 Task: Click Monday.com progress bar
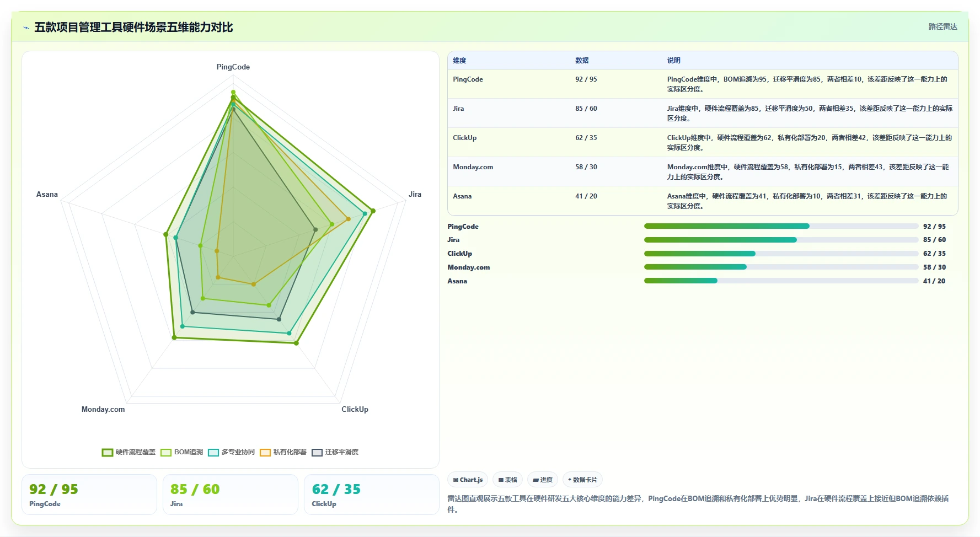point(781,267)
